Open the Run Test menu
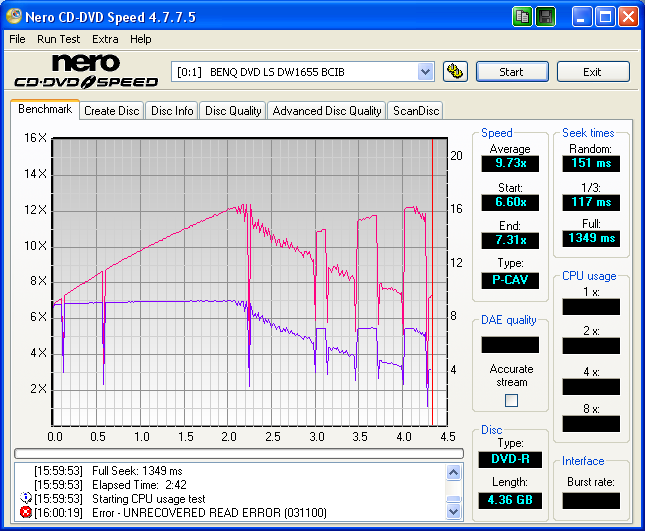Screen dimensions: 645x531 58,39
